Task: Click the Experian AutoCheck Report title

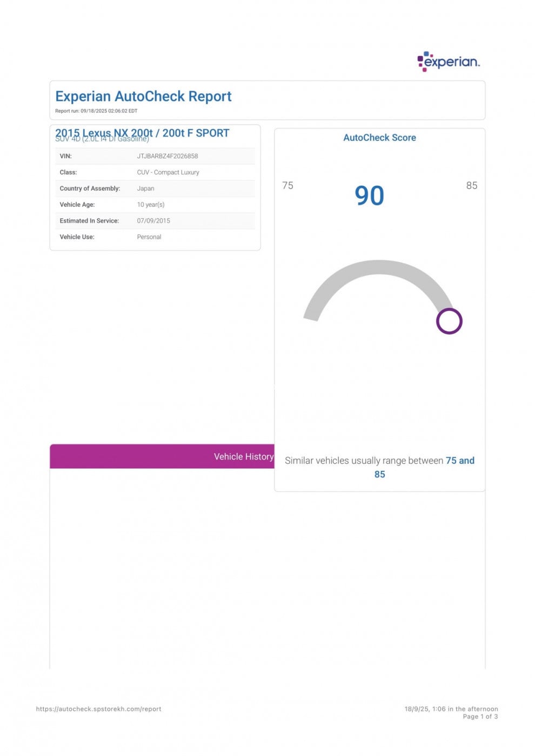Action: click(143, 96)
